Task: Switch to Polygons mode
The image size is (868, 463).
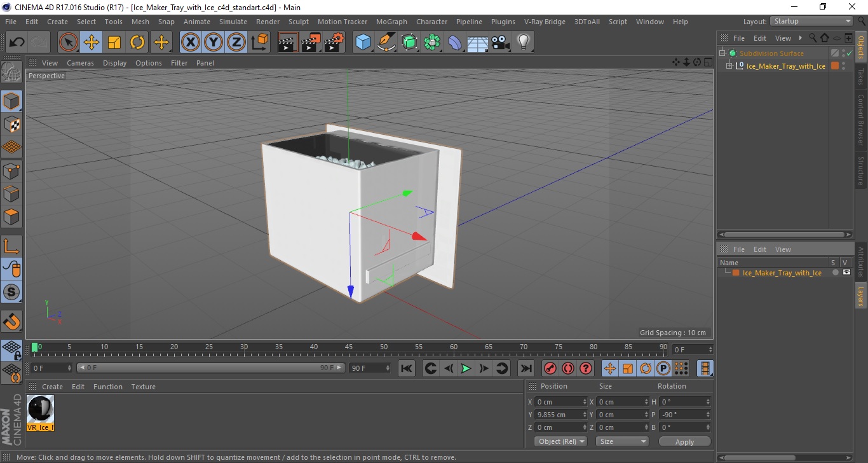Action: (x=11, y=216)
